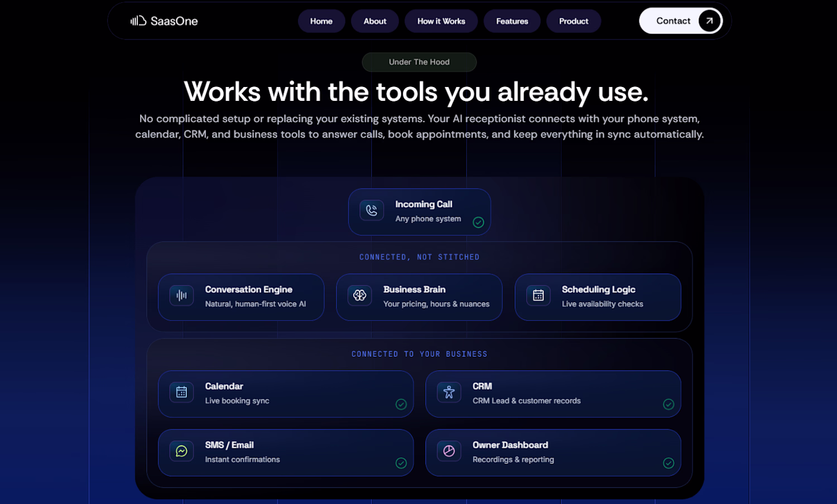Select the Owner Dashboard card title

[x=510, y=445]
